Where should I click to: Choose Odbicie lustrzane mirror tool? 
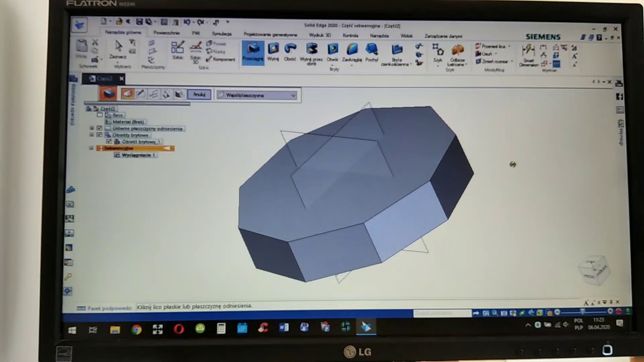[x=458, y=54]
